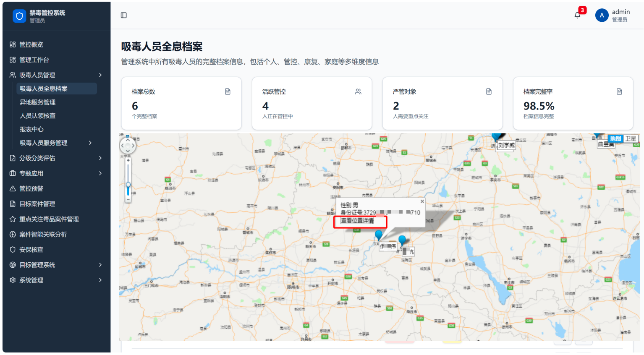Click the 严管对象 value 2
The image size is (644, 355).
click(x=396, y=106)
